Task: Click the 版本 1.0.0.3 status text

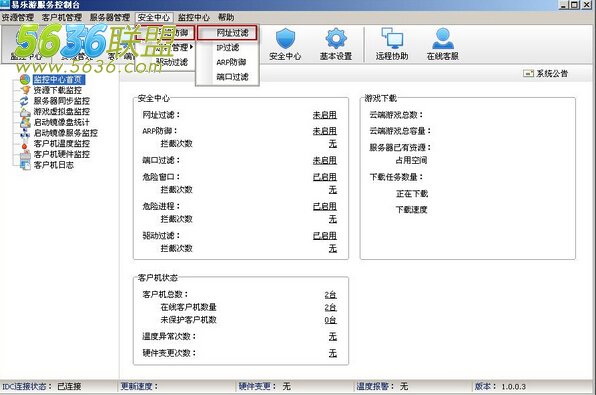Action: tap(500, 387)
